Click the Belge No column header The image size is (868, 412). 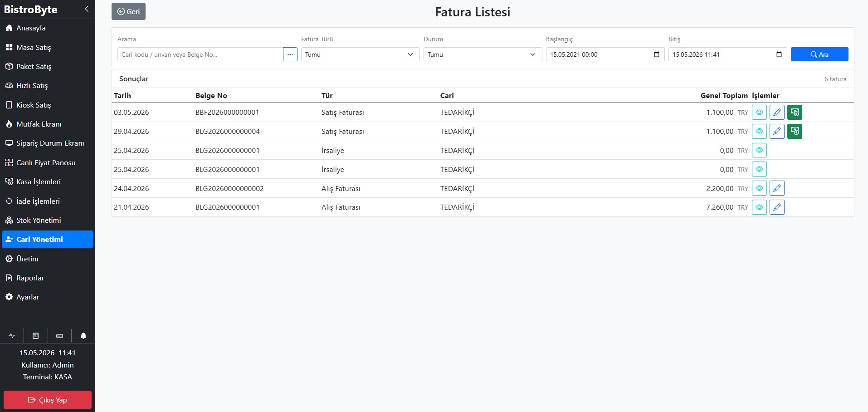(211, 95)
